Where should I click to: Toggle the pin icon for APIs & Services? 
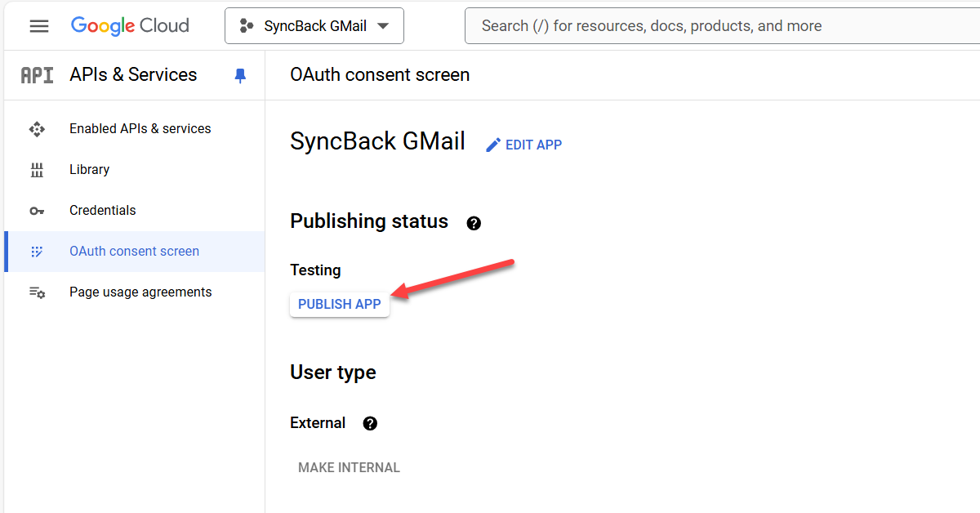click(240, 75)
